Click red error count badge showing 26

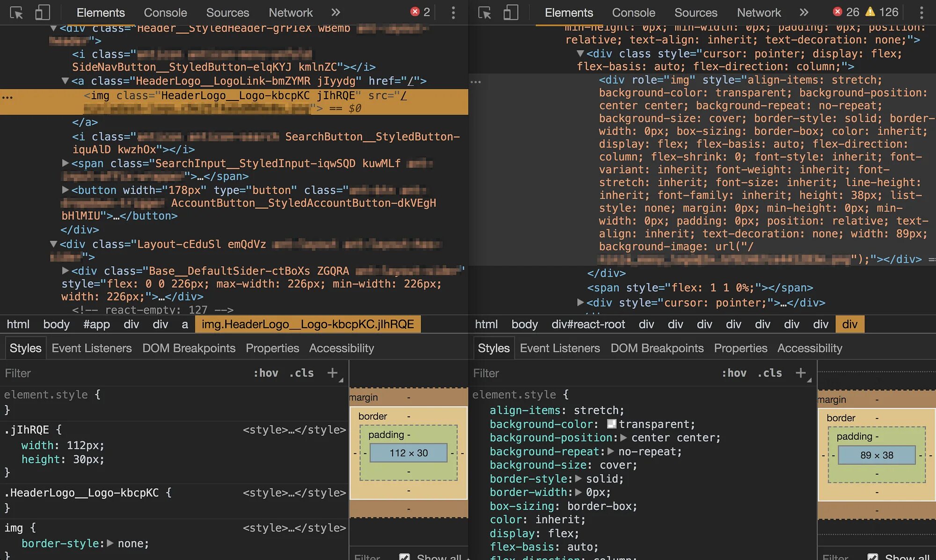[846, 12]
